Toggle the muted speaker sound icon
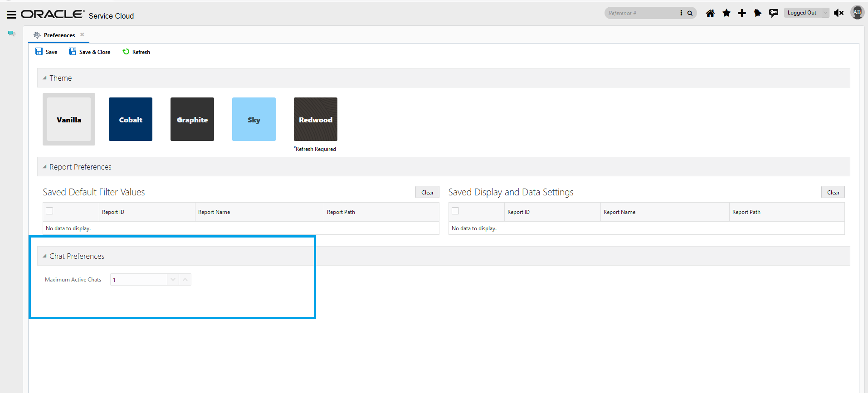 (x=839, y=13)
